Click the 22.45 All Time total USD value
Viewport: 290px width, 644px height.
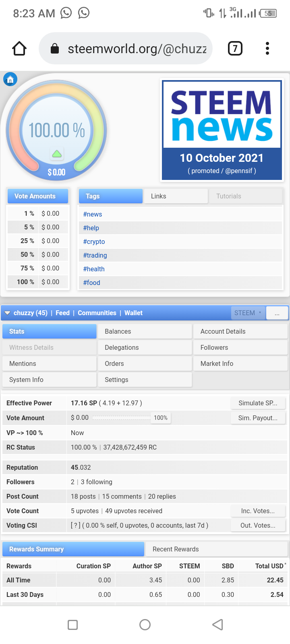point(275,580)
